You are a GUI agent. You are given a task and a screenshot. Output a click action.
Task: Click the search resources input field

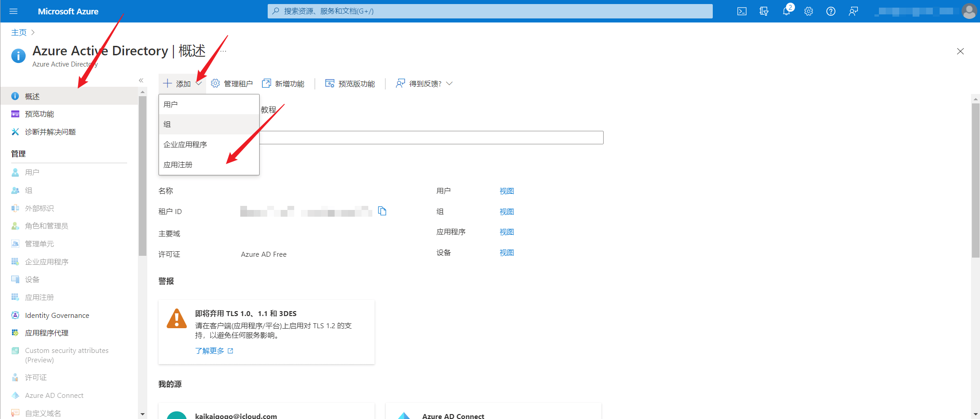click(x=490, y=11)
